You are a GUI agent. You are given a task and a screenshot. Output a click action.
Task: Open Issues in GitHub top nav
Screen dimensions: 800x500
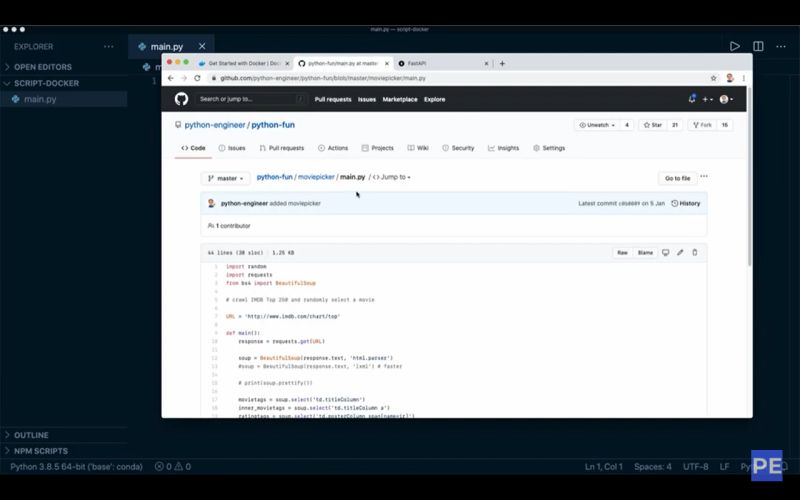[367, 99]
